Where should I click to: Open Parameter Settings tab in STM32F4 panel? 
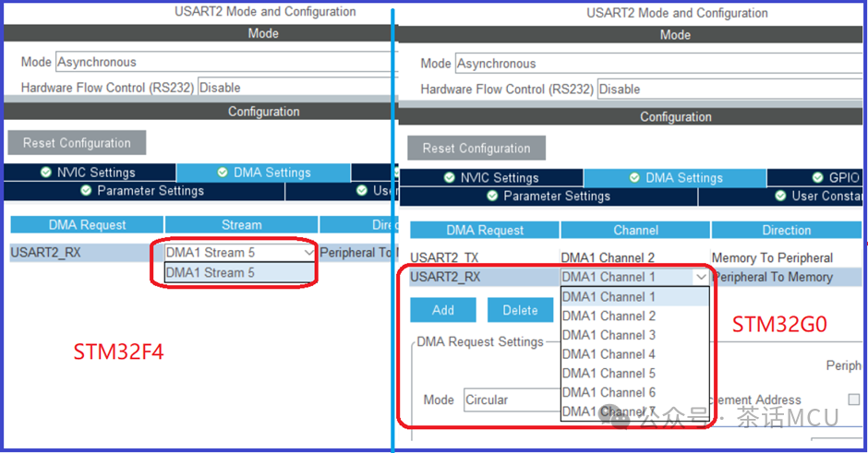coord(144,191)
